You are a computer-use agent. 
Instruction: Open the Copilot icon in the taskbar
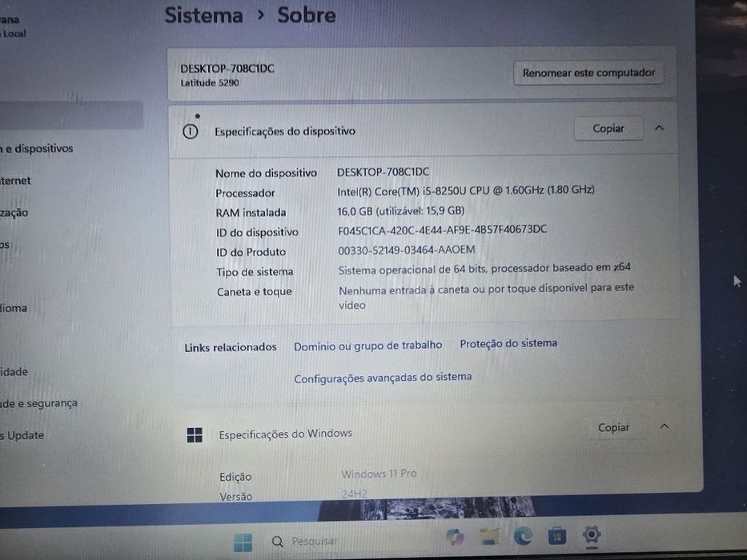coord(455,537)
